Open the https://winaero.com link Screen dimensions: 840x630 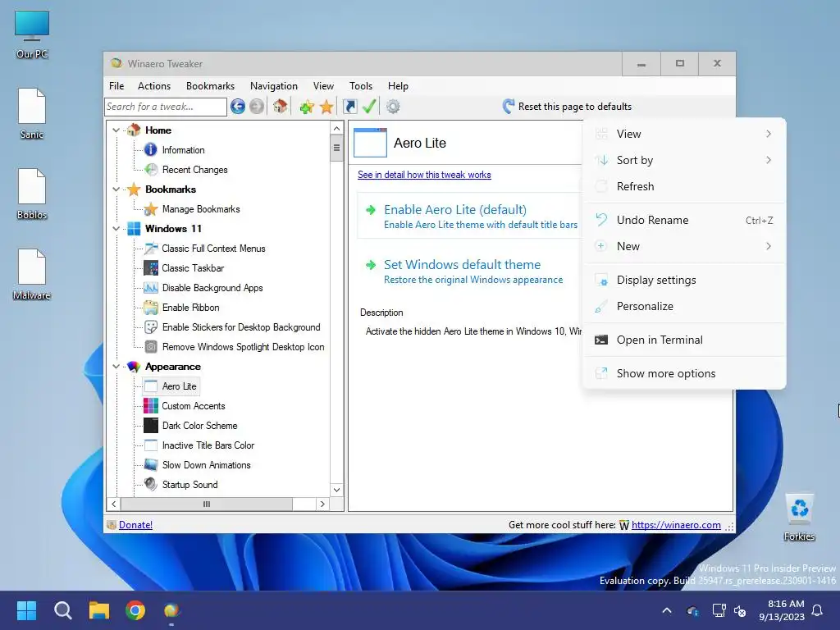pyautogui.click(x=676, y=525)
